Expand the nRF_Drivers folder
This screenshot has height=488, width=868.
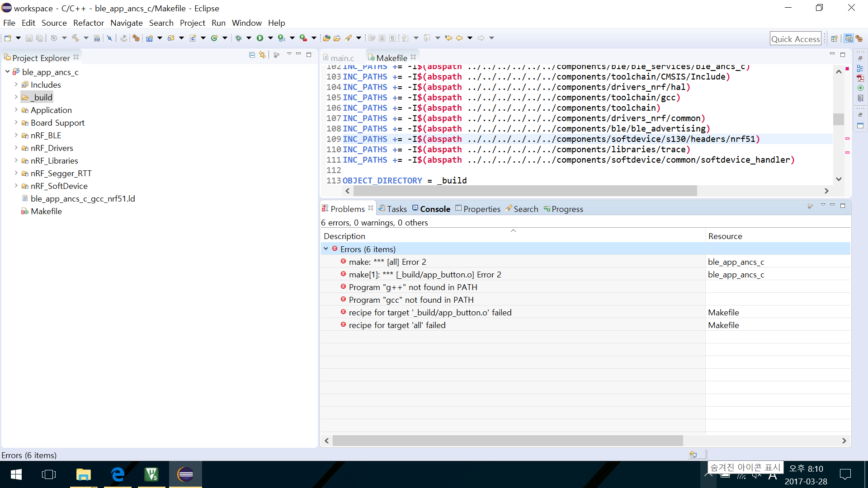[16, 147]
